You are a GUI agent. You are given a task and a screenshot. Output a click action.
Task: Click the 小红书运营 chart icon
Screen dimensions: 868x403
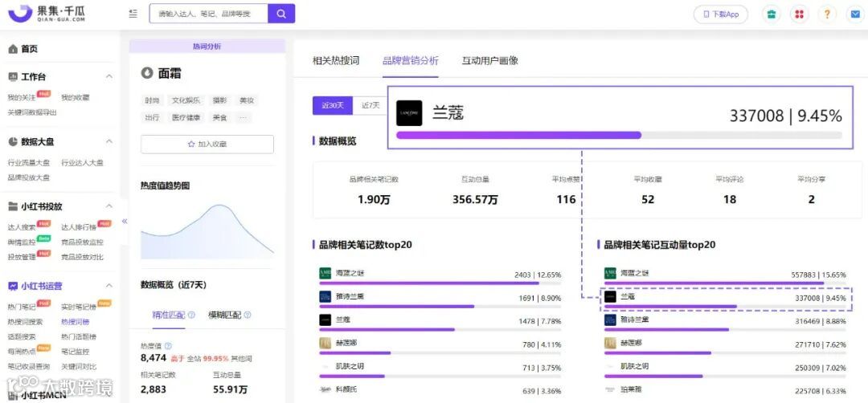[13, 286]
